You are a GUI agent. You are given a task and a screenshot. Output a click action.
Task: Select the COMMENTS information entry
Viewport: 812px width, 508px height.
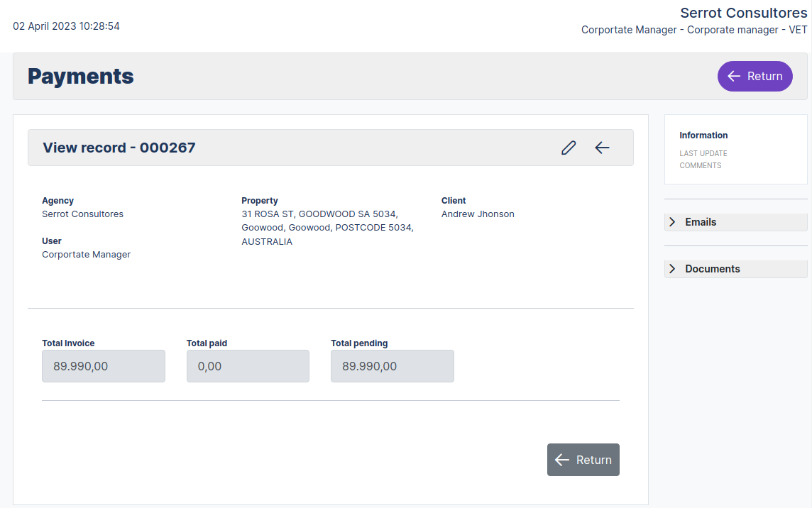[x=701, y=165]
